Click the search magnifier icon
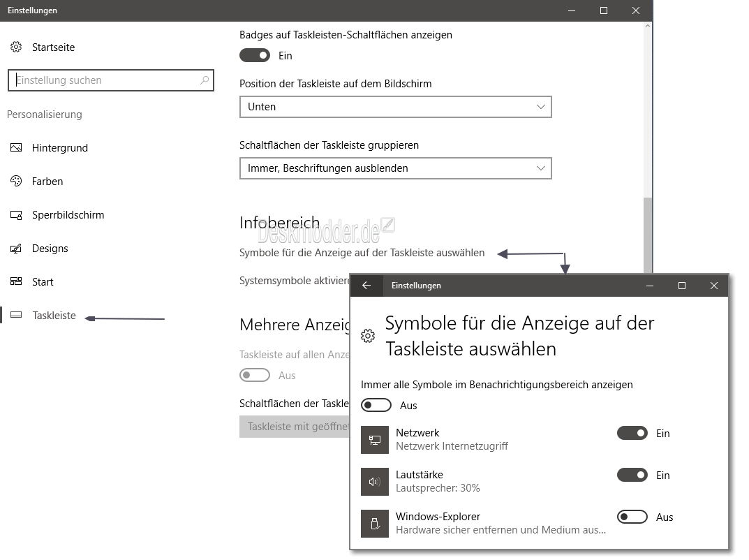Image resolution: width=749 pixels, height=560 pixels. (204, 80)
